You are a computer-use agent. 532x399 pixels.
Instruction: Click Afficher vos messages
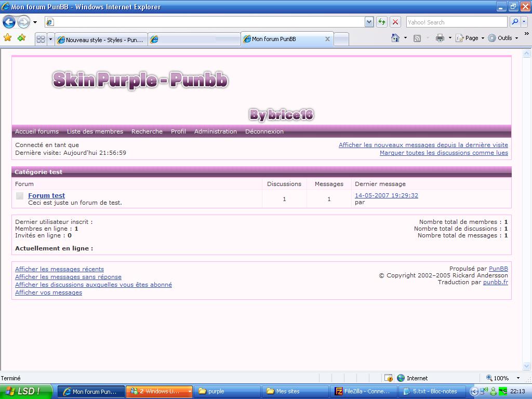48,292
